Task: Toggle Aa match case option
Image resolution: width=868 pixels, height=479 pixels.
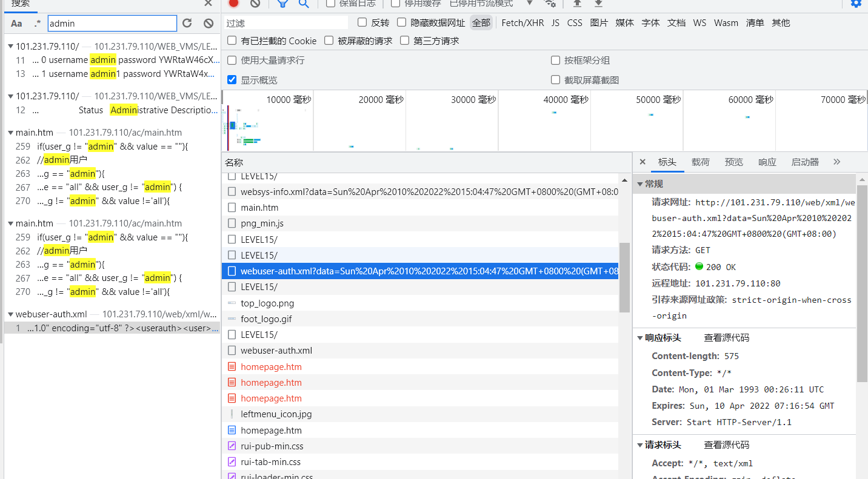Action: [16, 24]
